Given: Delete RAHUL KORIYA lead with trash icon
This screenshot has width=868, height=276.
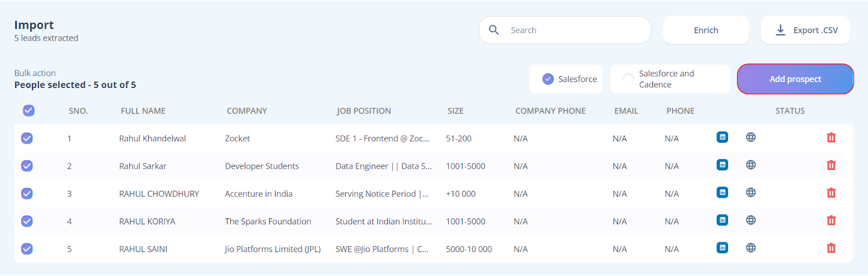Looking at the screenshot, I should [x=831, y=221].
